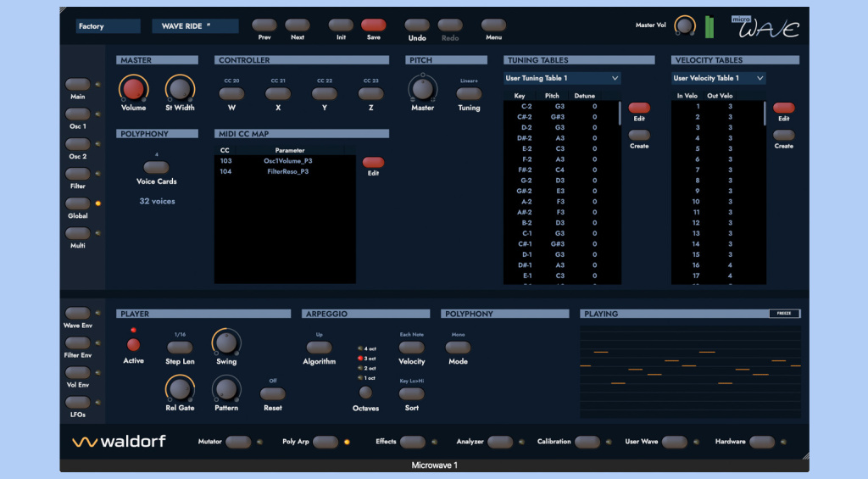
Task: Click Edit beside the MIDI CC Map
Action: [373, 162]
